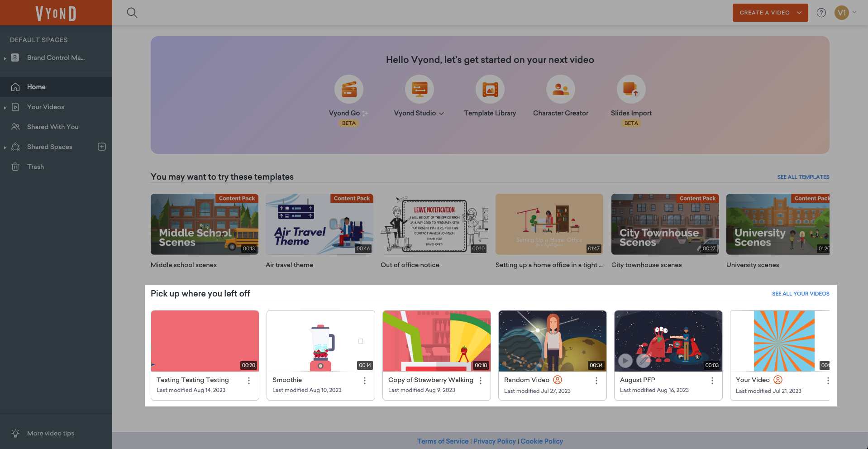
Task: Open Air Travel Theme template thumbnail
Action: [320, 224]
